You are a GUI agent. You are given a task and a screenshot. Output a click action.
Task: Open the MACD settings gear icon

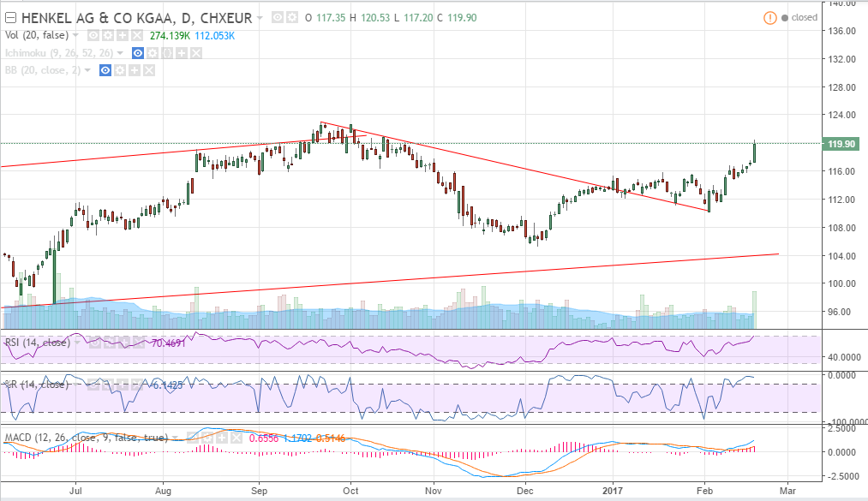click(207, 438)
